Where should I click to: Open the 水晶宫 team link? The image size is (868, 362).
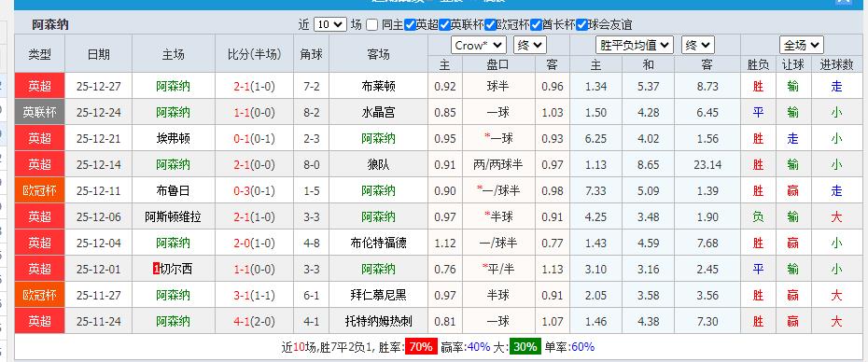click(378, 112)
